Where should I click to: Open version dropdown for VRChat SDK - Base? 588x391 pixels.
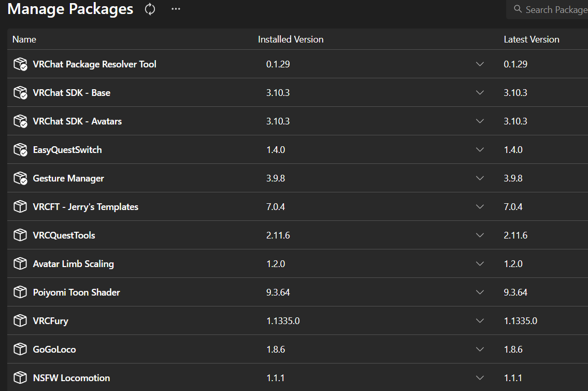click(x=480, y=93)
